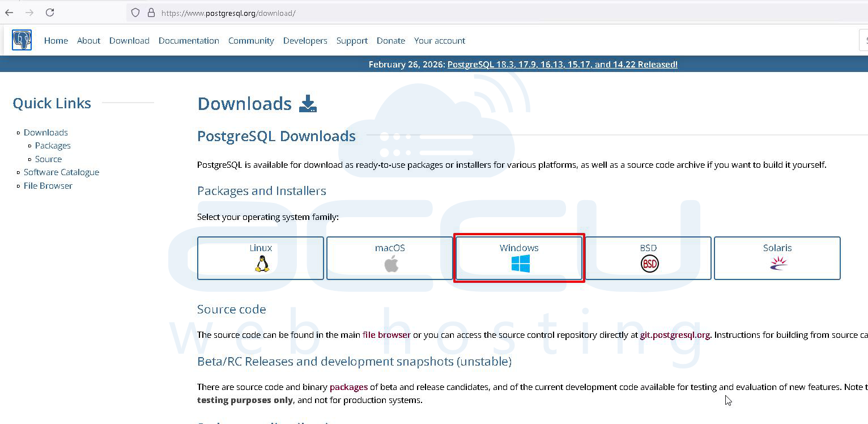
Task: Open the Support menu item
Action: click(352, 41)
